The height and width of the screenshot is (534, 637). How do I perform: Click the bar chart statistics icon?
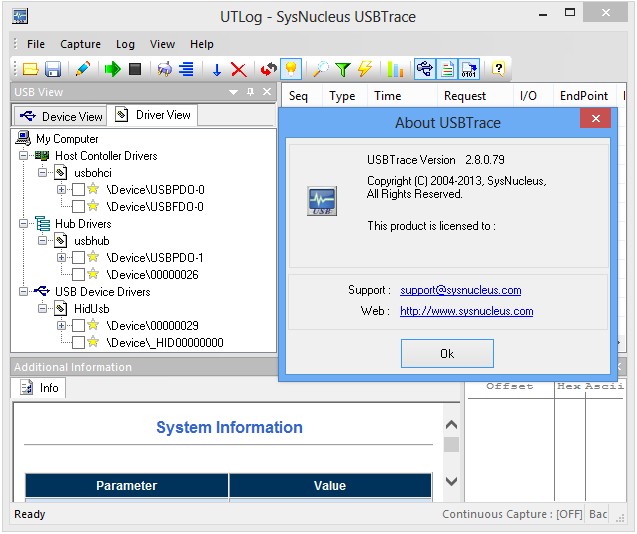tap(395, 69)
